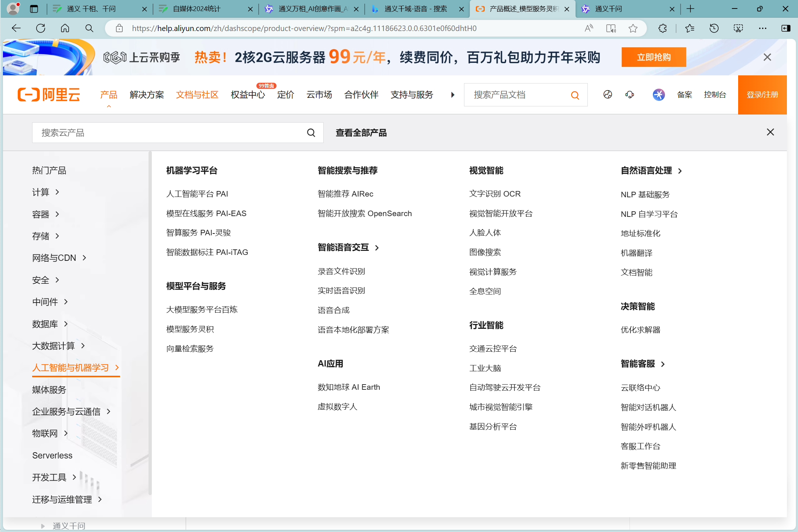Open favorites list icon
This screenshot has height=532, width=798.
tap(689, 28)
